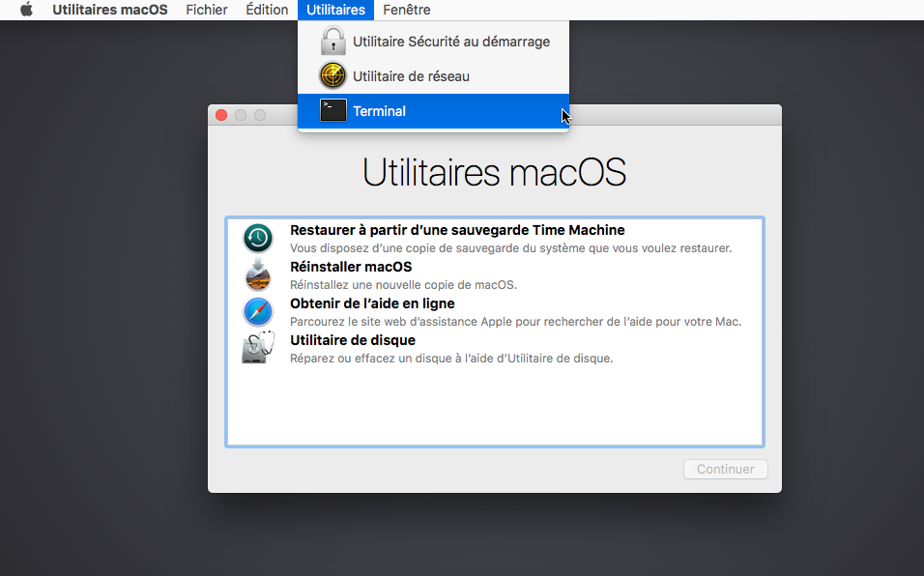Image resolution: width=924 pixels, height=576 pixels.
Task: Click the Disk Utility stethoscope icon
Action: pos(258,348)
